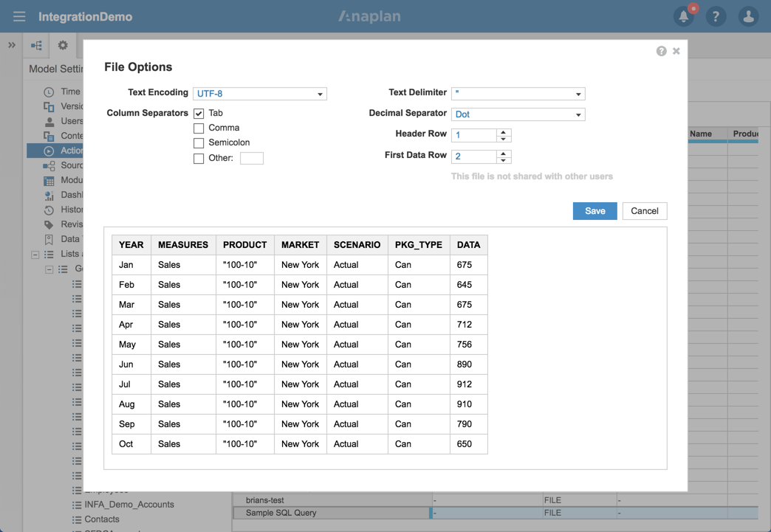
Task: Click the YEAR column header
Action: pyautogui.click(x=131, y=245)
